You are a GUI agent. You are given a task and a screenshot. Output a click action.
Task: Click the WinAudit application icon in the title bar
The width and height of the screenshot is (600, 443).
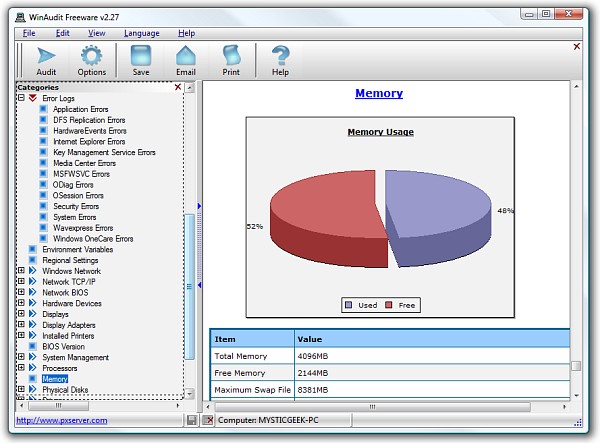20,17
